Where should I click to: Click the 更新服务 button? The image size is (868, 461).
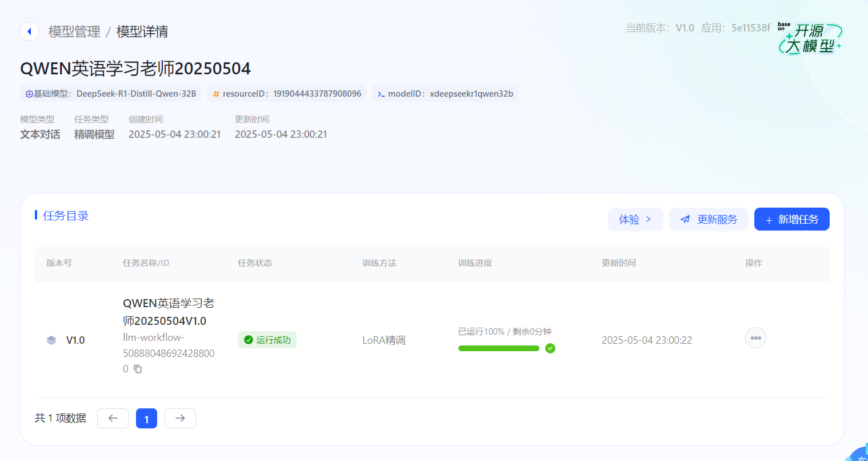pyautogui.click(x=709, y=219)
